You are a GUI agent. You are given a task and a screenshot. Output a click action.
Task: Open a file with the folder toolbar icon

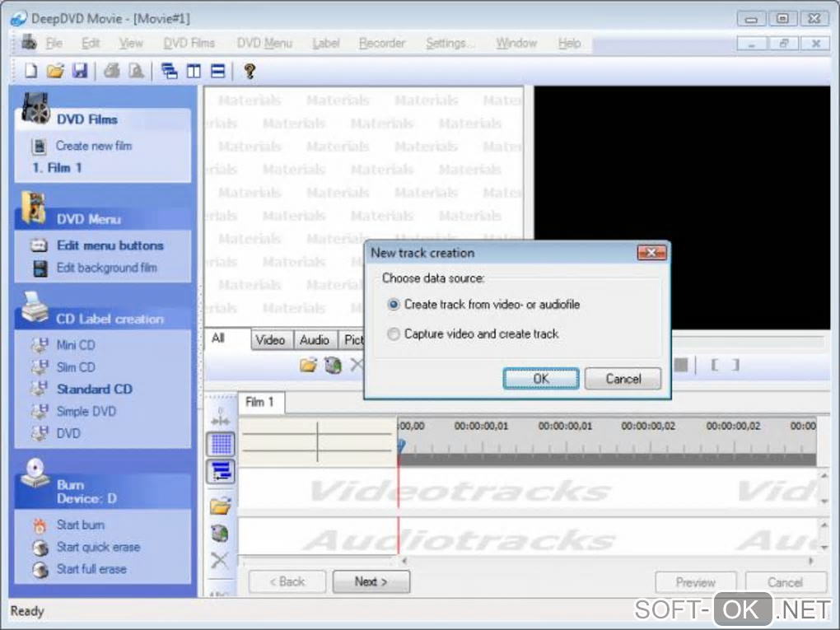click(x=54, y=71)
